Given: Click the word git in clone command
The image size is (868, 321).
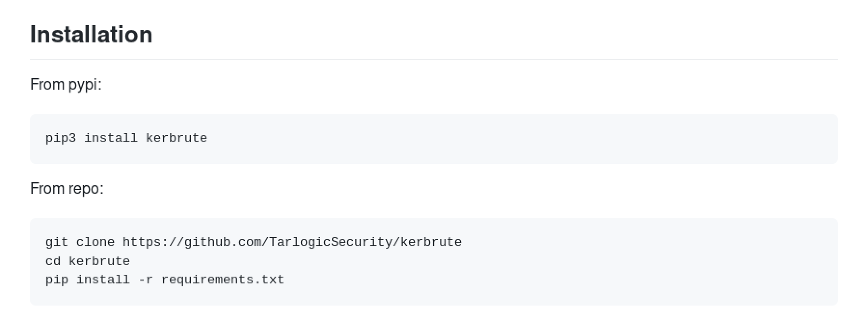Looking at the screenshot, I should click(57, 242).
